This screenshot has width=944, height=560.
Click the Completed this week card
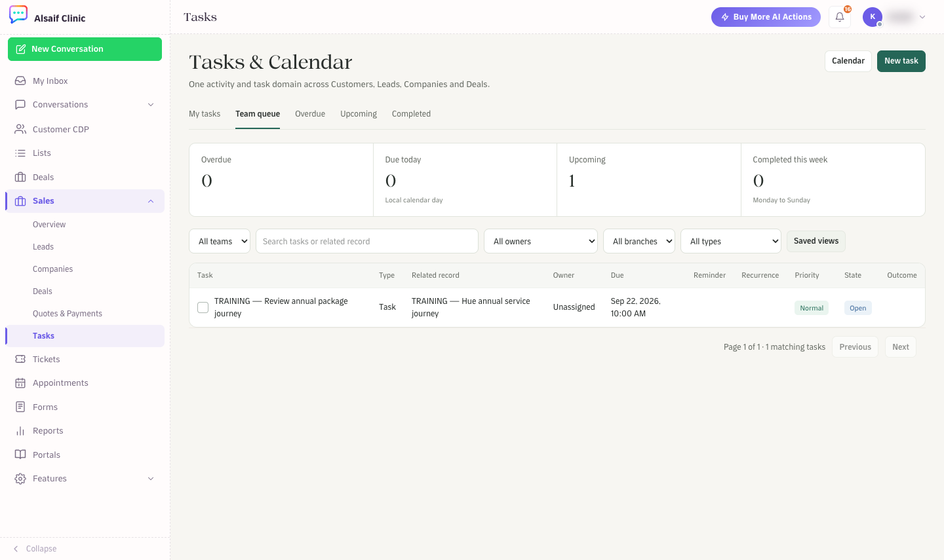pyautogui.click(x=833, y=179)
